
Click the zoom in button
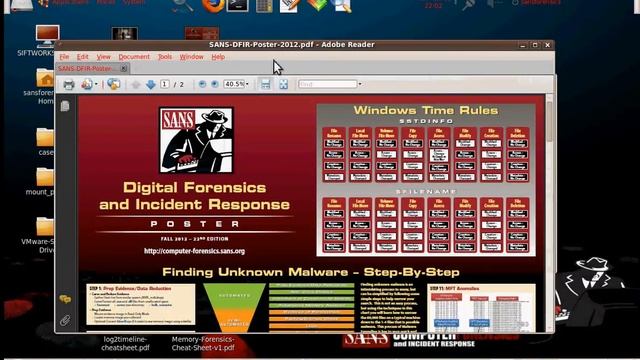coord(215,84)
